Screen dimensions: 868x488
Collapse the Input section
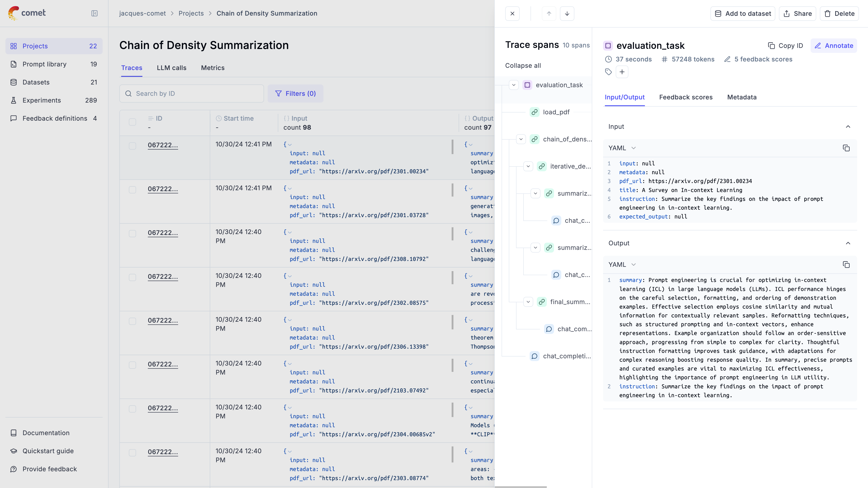pos(848,127)
